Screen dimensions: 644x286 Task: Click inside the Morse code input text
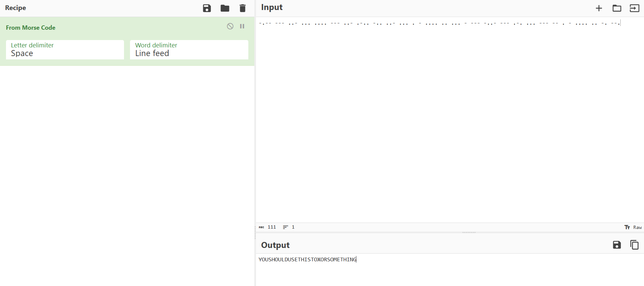tap(439, 23)
